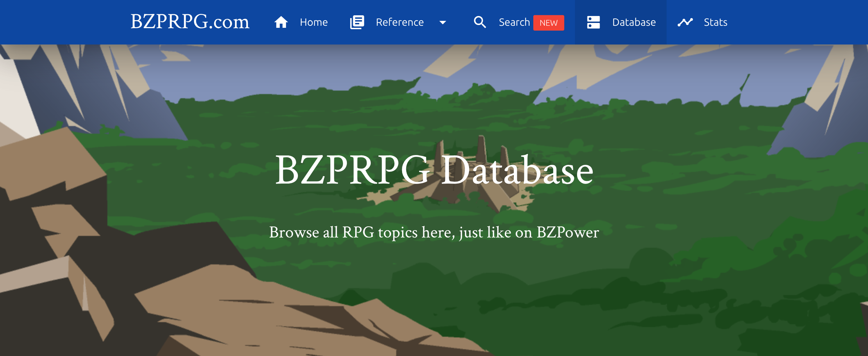
Task: Click the Reference navigation label
Action: pyautogui.click(x=400, y=22)
